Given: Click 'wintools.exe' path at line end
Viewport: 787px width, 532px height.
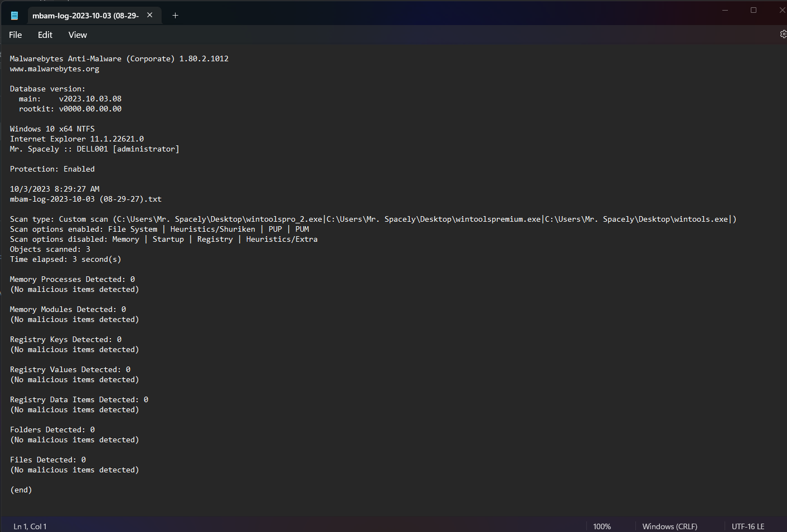Looking at the screenshot, I should coord(701,219).
